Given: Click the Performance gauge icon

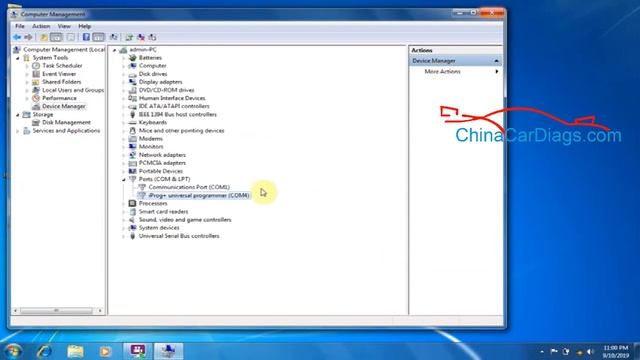Looking at the screenshot, I should (36, 98).
